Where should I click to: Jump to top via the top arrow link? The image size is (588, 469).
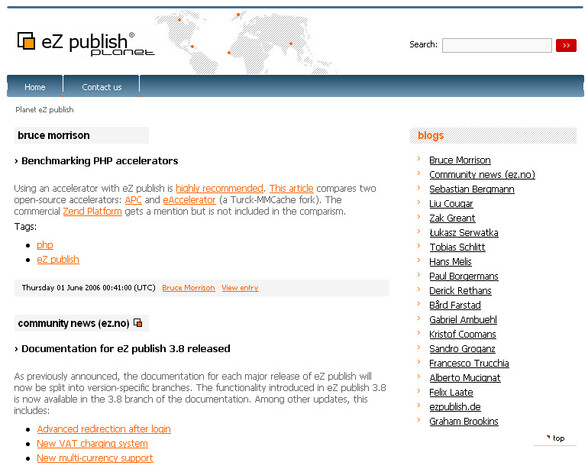[x=556, y=438]
